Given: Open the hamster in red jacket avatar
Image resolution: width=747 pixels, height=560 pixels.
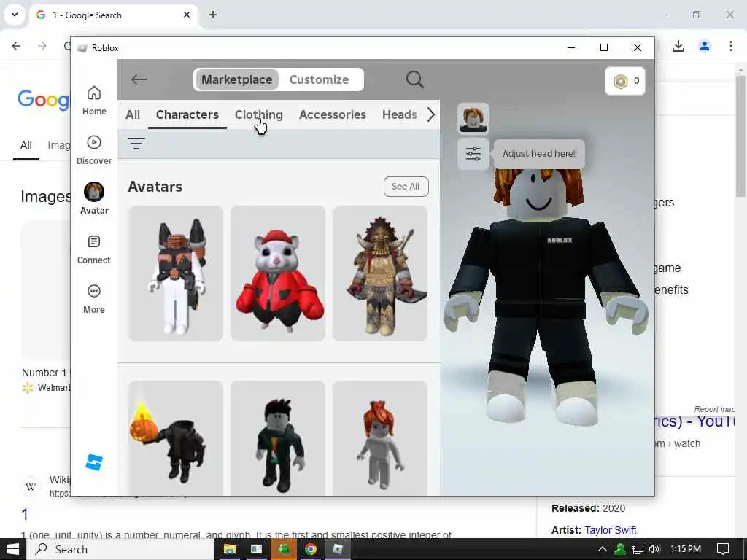Looking at the screenshot, I should pyautogui.click(x=278, y=273).
